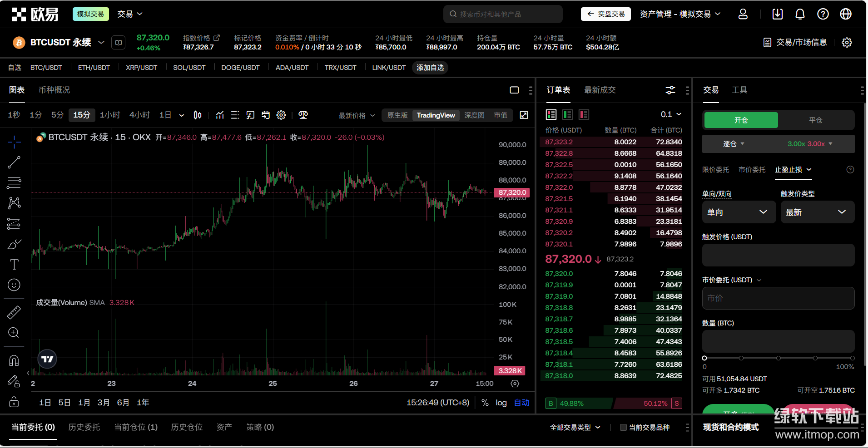
Task: Switch to 最新成交 tab
Action: (x=600, y=90)
